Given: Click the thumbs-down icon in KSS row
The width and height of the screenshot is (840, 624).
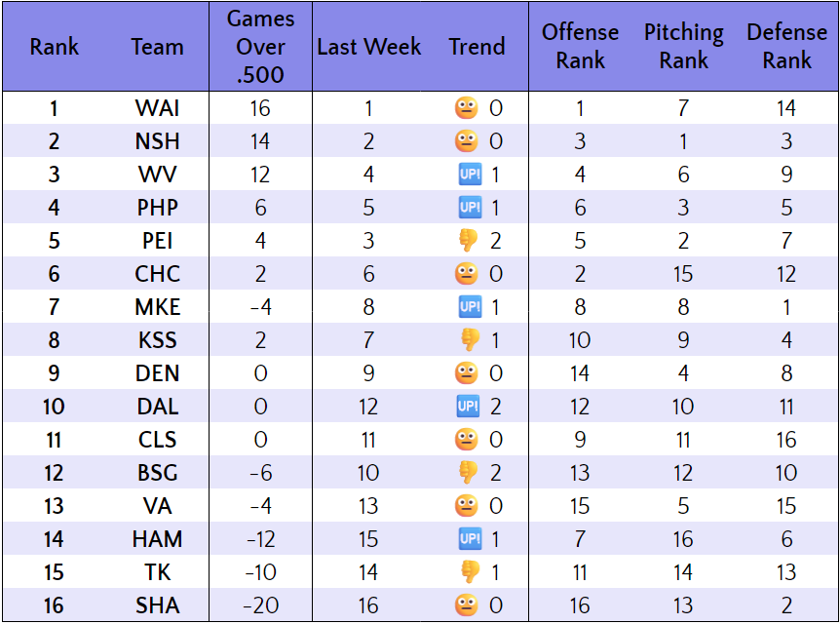Looking at the screenshot, I should [x=469, y=340].
